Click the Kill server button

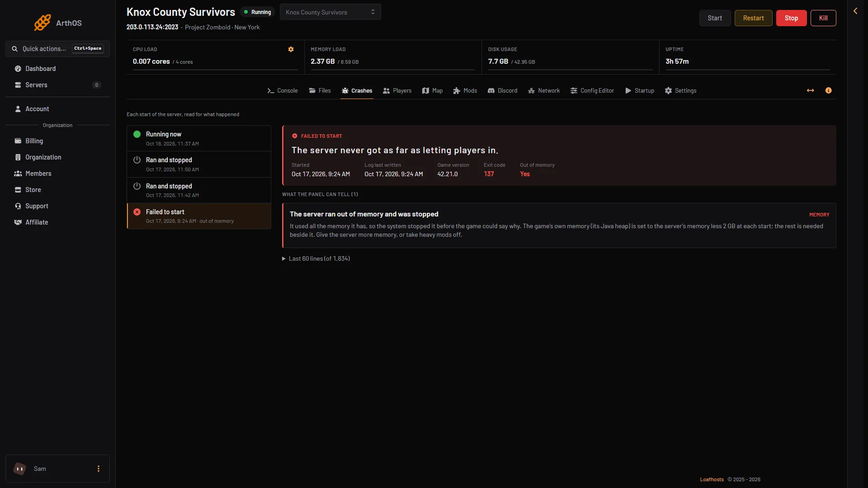tap(823, 18)
